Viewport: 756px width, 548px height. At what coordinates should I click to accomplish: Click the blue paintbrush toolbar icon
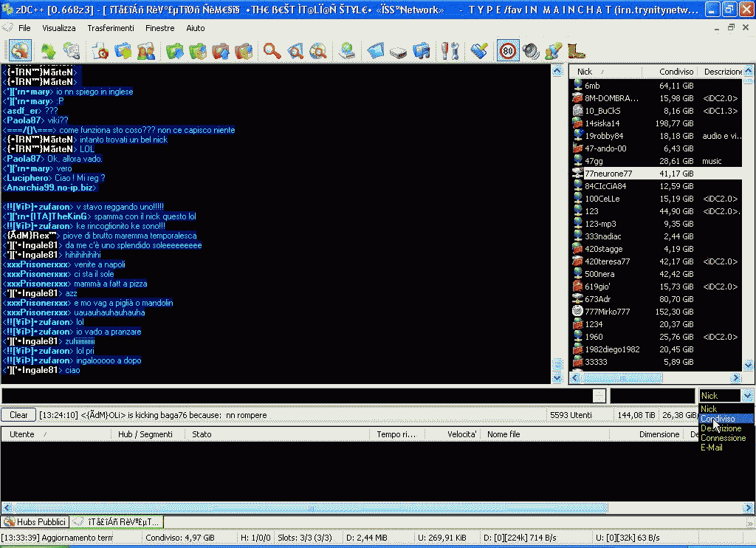click(479, 51)
